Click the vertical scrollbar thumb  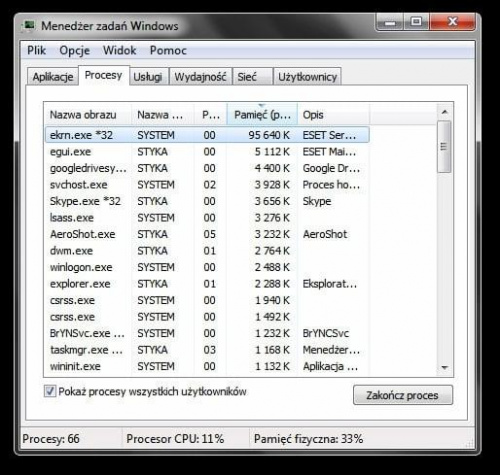click(444, 147)
